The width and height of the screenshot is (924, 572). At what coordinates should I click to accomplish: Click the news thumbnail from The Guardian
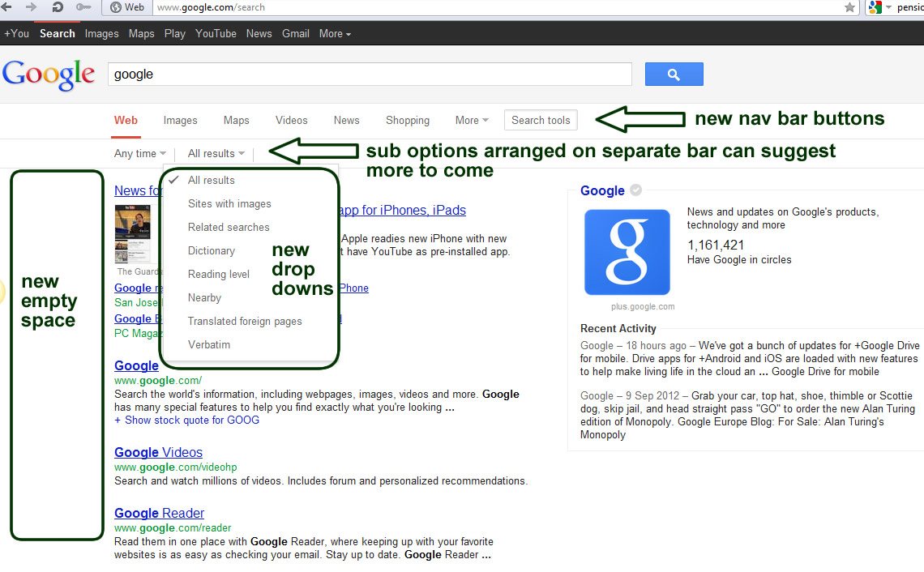[133, 234]
